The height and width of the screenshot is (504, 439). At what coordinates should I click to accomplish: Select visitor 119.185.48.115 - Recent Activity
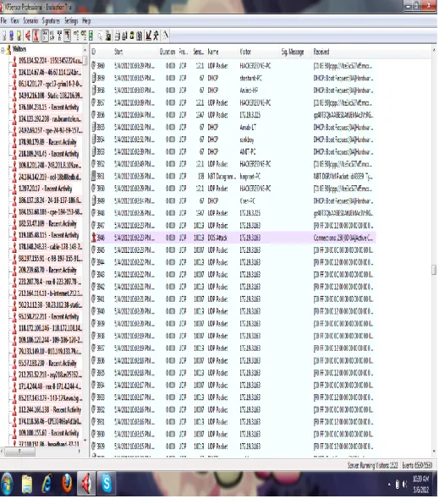pos(48,235)
